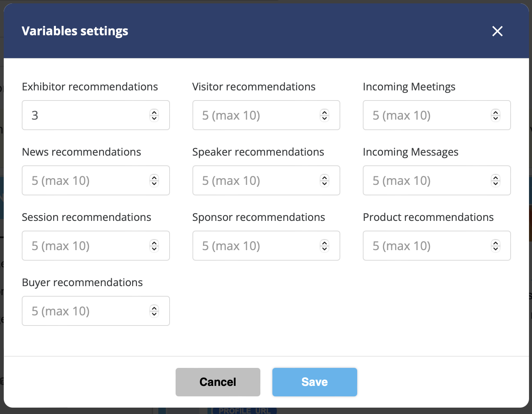The image size is (532, 414).
Task: Adjust Buyer recommendations with its stepper
Action: pyautogui.click(x=154, y=311)
